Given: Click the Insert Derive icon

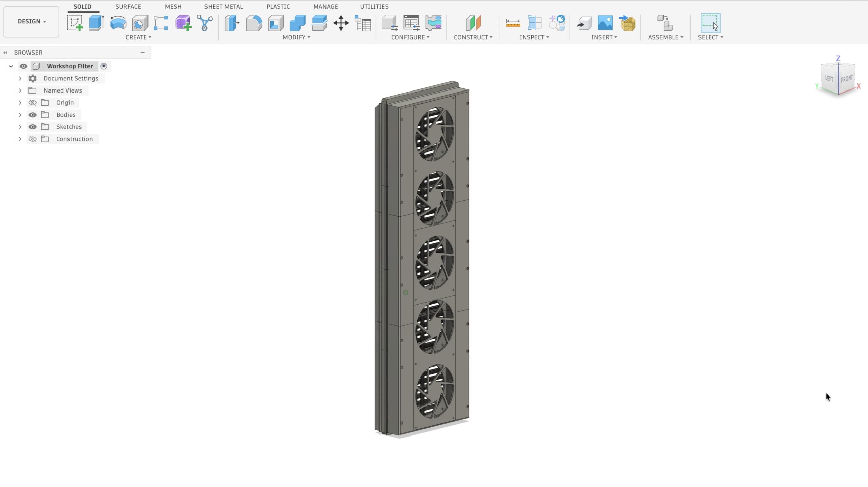Looking at the screenshot, I should click(x=584, y=23).
